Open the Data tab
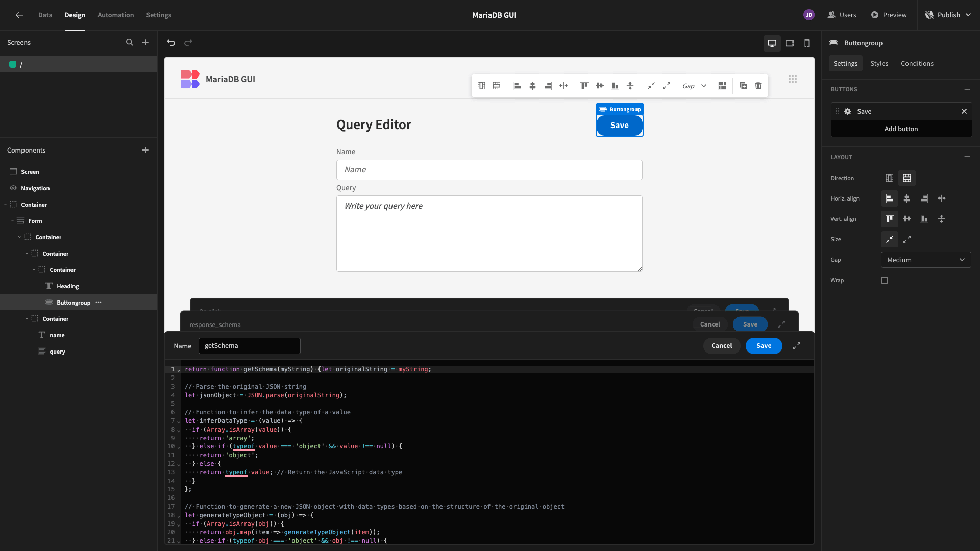The height and width of the screenshot is (551, 980). pos(45,15)
